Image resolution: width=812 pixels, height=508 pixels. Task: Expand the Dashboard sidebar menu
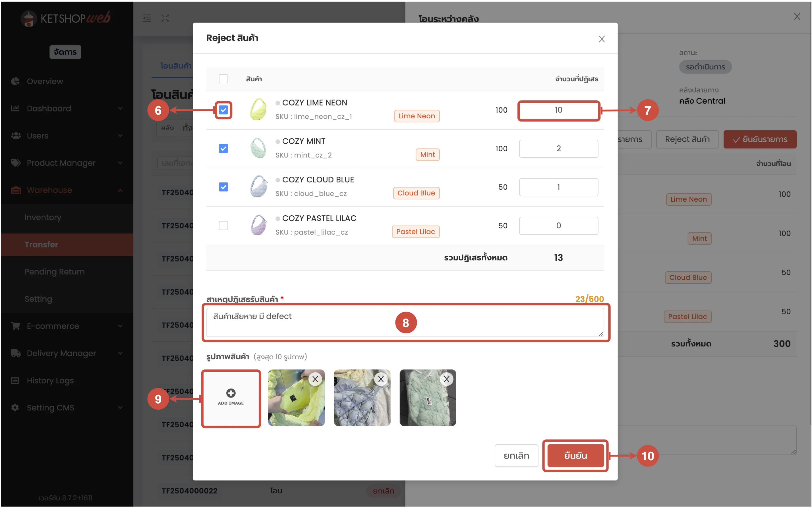(x=49, y=109)
